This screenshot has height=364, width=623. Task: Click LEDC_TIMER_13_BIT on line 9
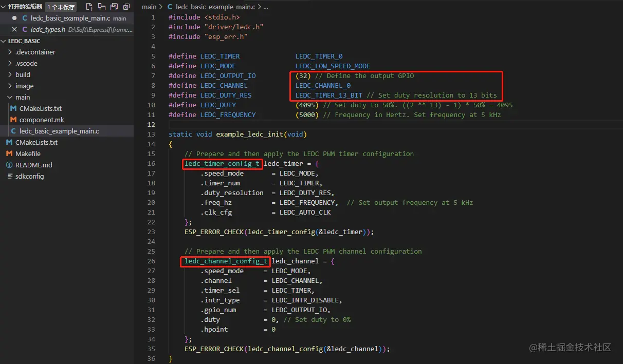tap(329, 95)
